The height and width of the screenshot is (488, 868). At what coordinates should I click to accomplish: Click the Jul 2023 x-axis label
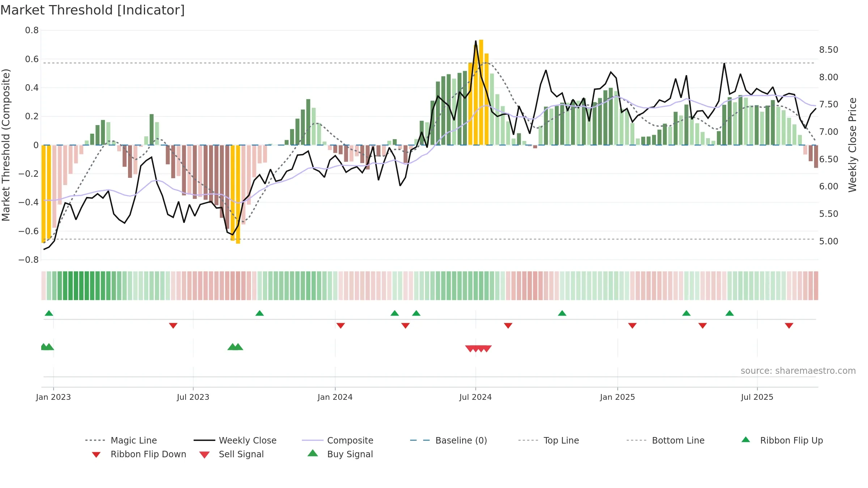193,397
